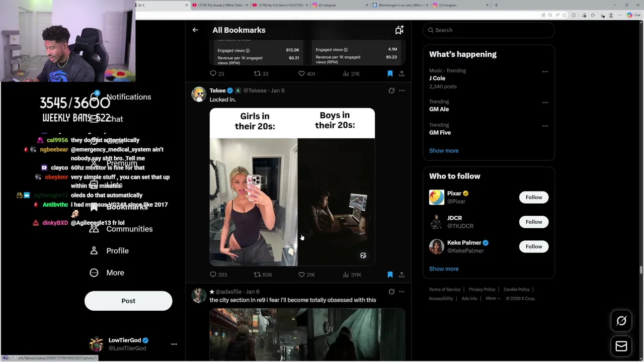
Task: Open Tekee's profile avatar
Action: point(199,94)
